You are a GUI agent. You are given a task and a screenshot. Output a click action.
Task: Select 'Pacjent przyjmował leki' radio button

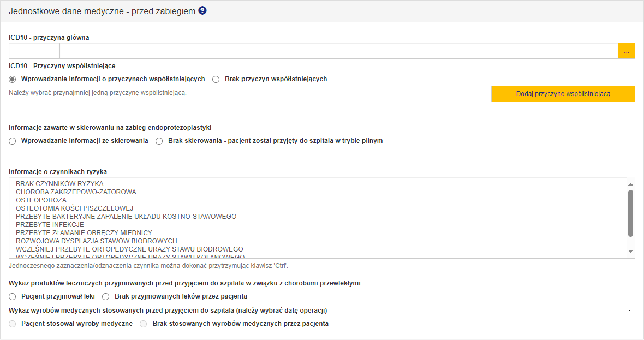pyautogui.click(x=13, y=296)
